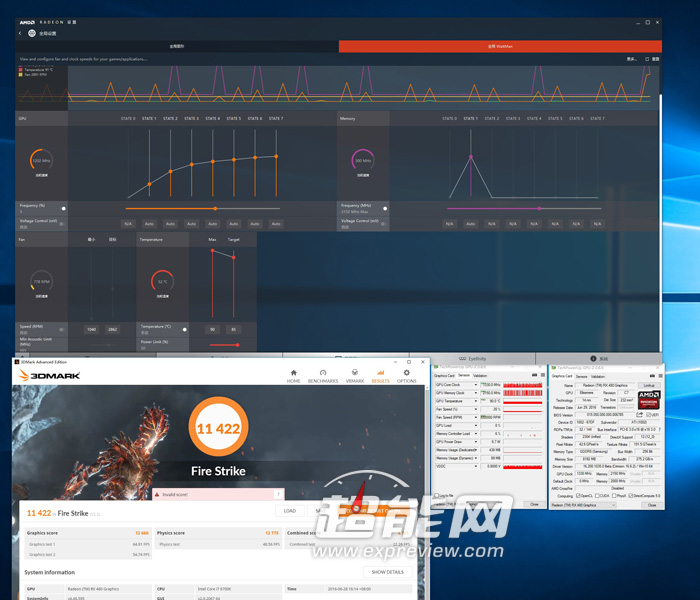
Task: Click the max temperature field 90
Action: click(212, 329)
